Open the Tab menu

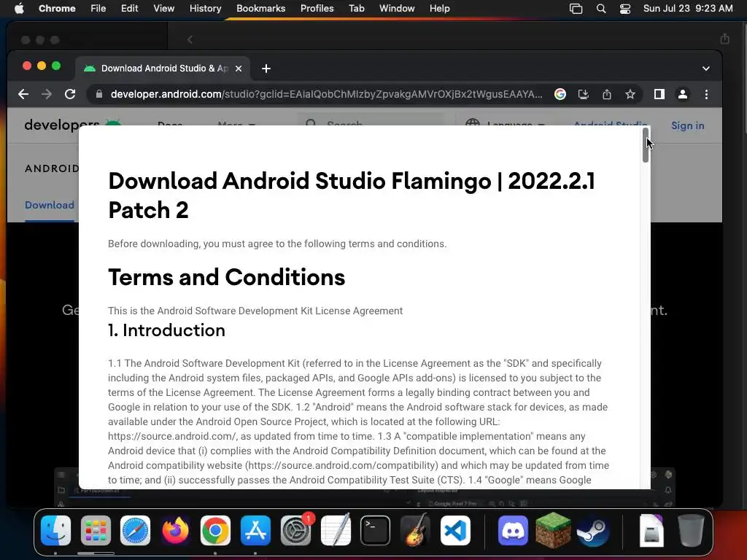click(x=356, y=9)
